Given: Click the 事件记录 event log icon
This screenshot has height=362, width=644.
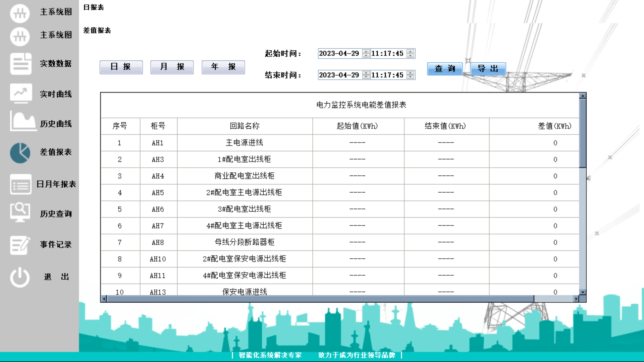Looking at the screenshot, I should 20,244.
